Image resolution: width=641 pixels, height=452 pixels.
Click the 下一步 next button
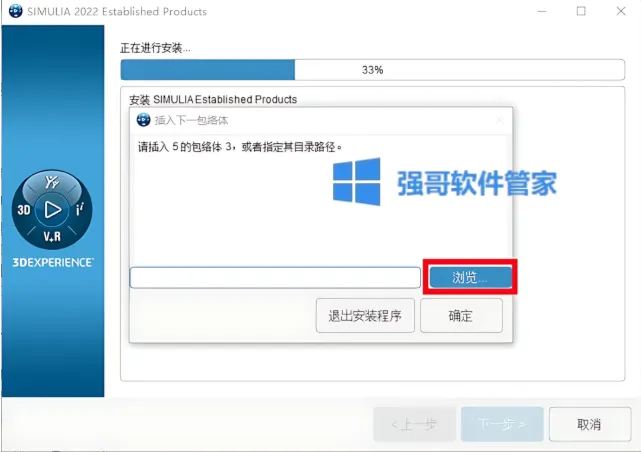[502, 424]
